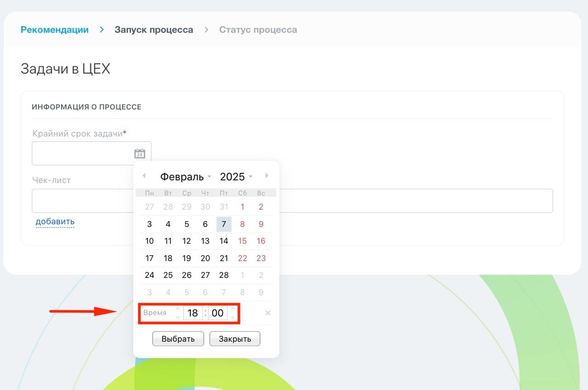The image size is (588, 390).
Task: Pick date 24 in the calendar
Action: click(x=149, y=275)
